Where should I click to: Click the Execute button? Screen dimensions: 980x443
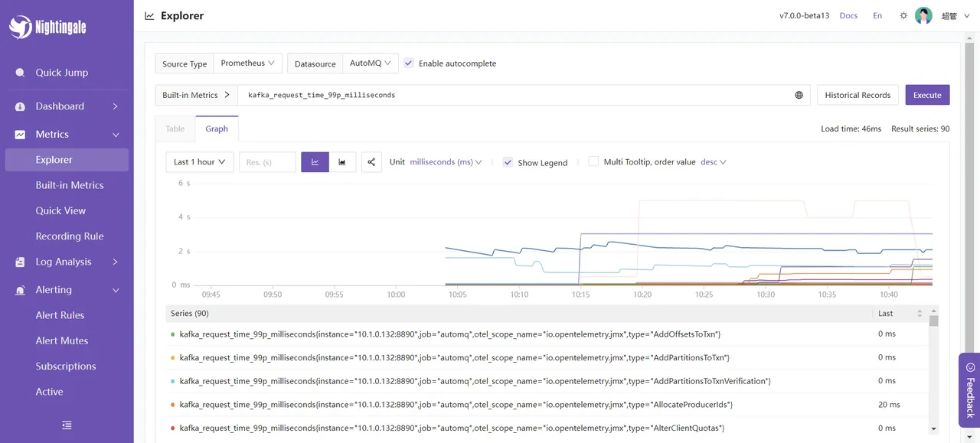coord(927,94)
